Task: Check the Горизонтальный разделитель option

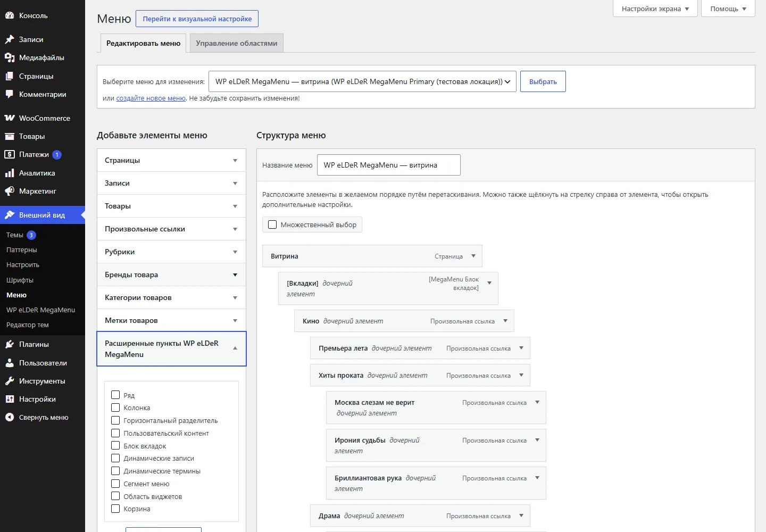Action: tap(115, 420)
